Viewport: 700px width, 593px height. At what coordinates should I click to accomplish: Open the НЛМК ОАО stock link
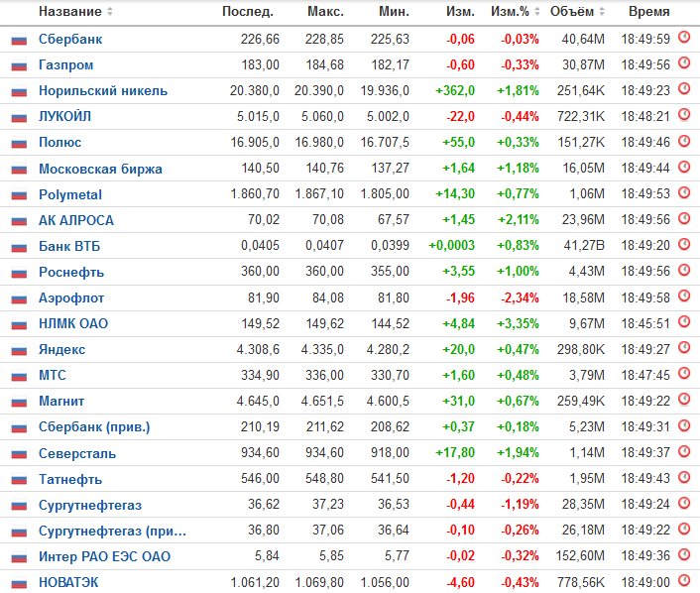coord(73,323)
